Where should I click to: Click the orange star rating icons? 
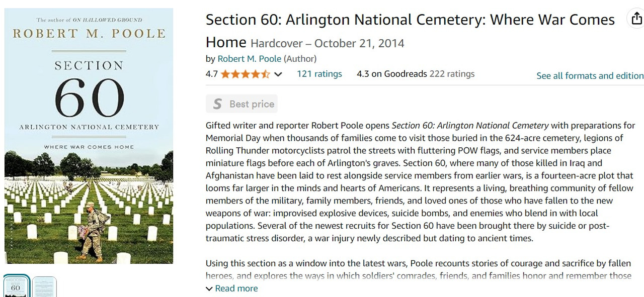(245, 74)
